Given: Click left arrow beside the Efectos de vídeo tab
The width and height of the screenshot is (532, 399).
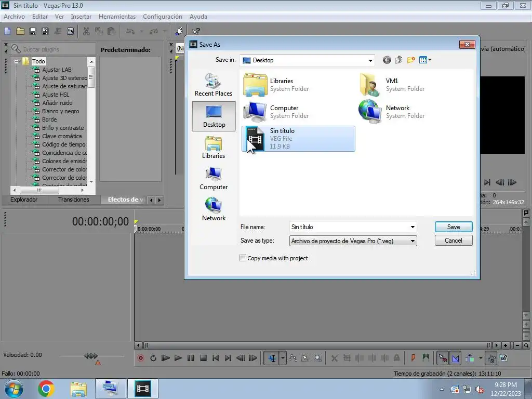Looking at the screenshot, I should point(151,200).
